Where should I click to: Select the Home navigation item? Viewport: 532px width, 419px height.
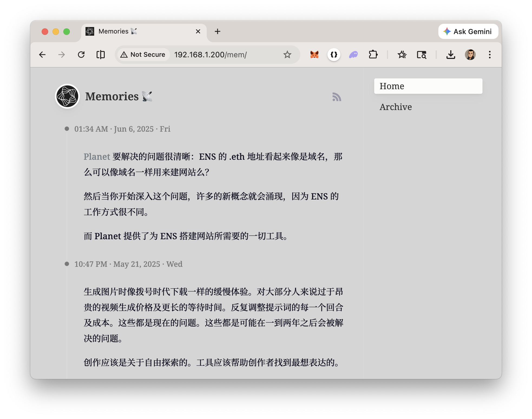(x=392, y=86)
